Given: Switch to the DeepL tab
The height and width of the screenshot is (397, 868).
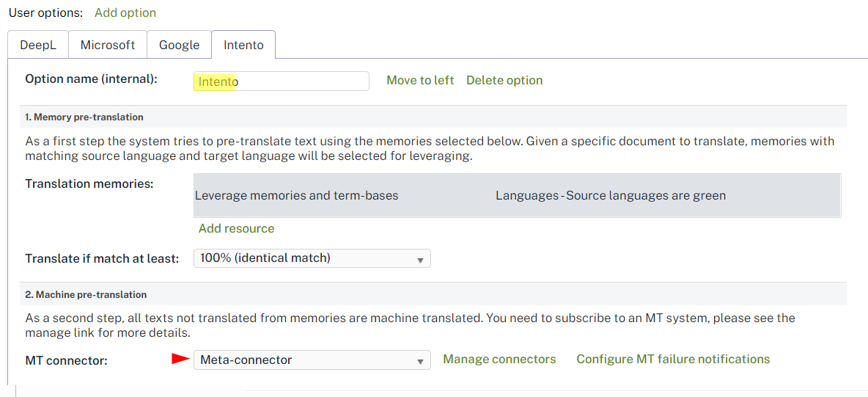Looking at the screenshot, I should pos(37,45).
